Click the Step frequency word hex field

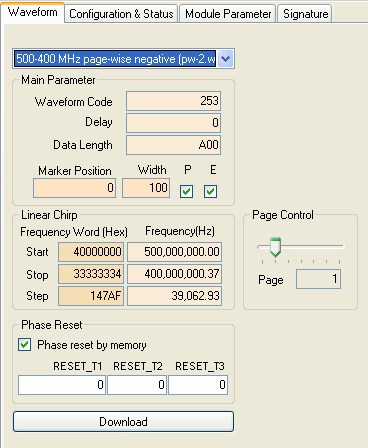tap(91, 296)
